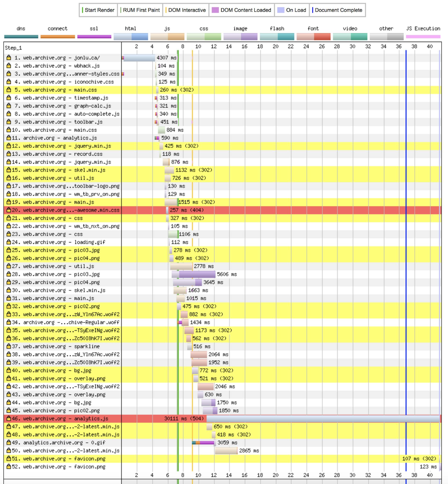Click the lock icon next to favicon.png on row 51
Viewport: 448px width, 484px height.
(x=8, y=459)
